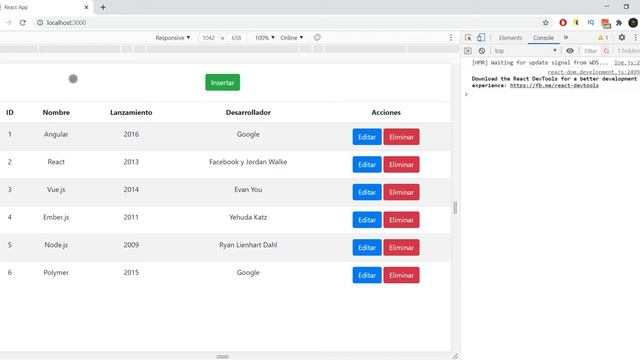Image resolution: width=640 pixels, height=360 pixels.
Task: Close the React App tab
Action: (x=86, y=7)
